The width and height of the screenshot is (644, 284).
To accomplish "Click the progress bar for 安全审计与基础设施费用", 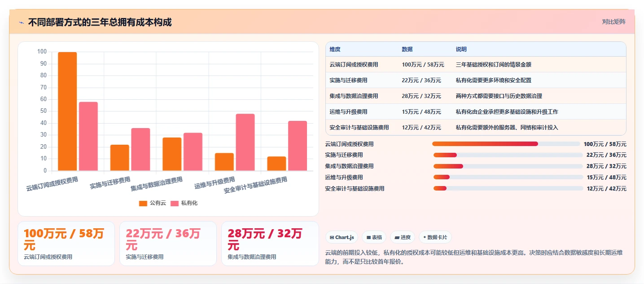I will [508, 189].
